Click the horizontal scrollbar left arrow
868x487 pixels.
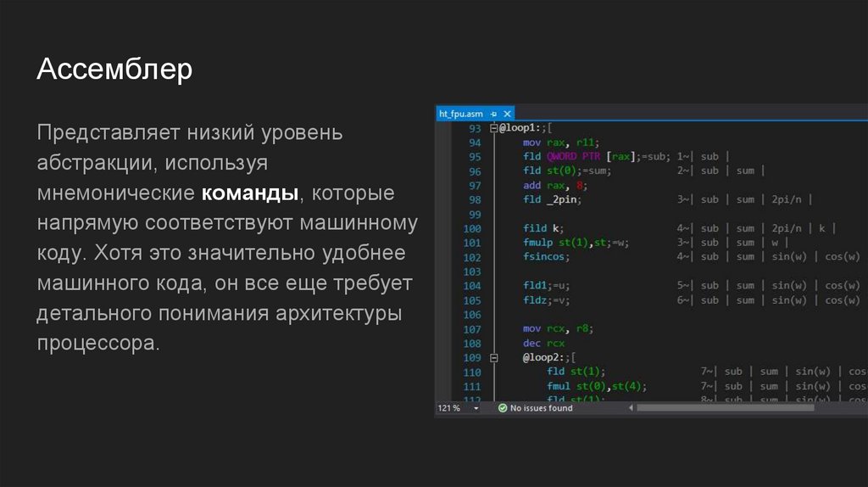(631, 408)
